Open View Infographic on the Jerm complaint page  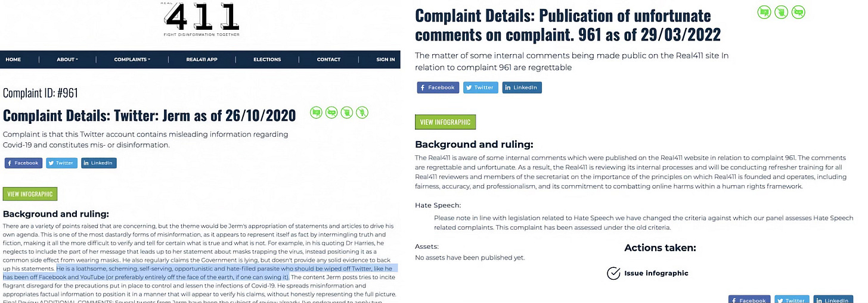pos(30,194)
